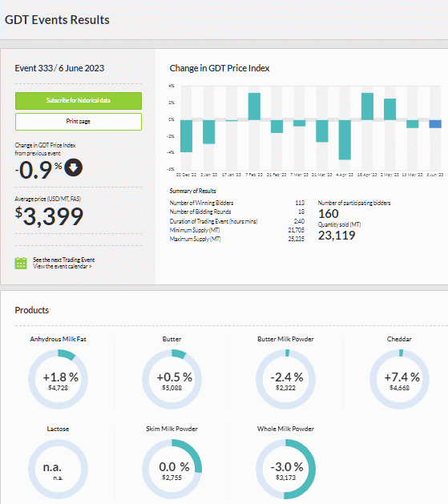
Task: Click the Whole Milk Powder price $3,173
Action: (x=285, y=478)
